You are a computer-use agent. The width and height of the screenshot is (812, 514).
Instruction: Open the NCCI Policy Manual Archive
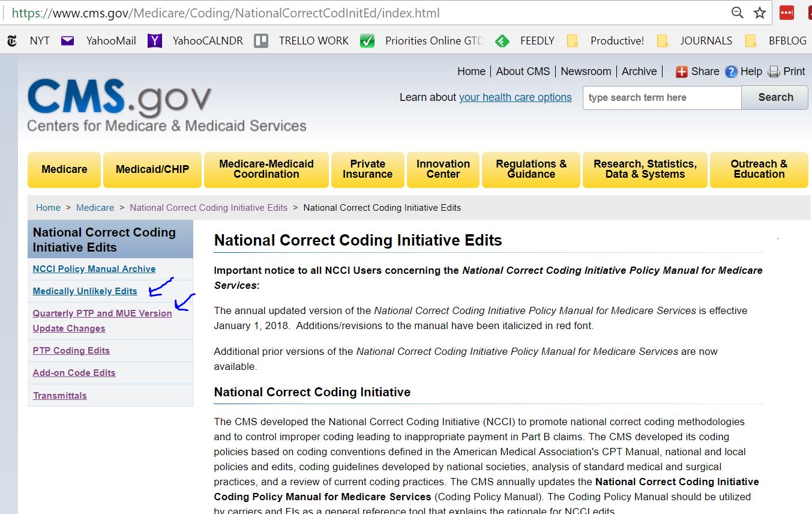(94, 268)
